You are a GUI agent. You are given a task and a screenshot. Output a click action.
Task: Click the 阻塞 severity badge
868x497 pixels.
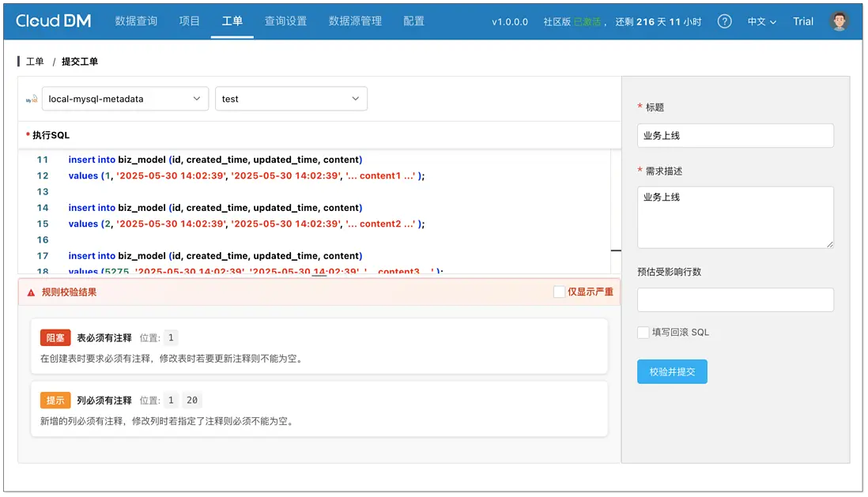[55, 337]
